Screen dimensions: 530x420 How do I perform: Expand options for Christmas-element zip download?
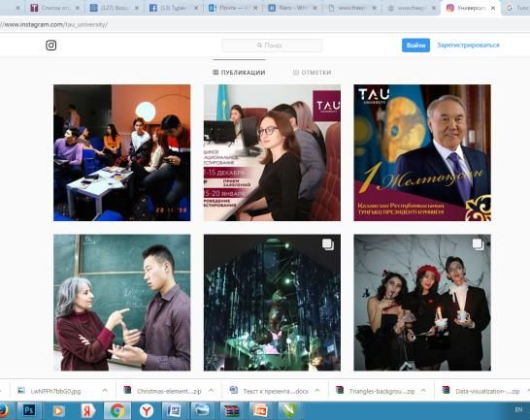pos(212,390)
